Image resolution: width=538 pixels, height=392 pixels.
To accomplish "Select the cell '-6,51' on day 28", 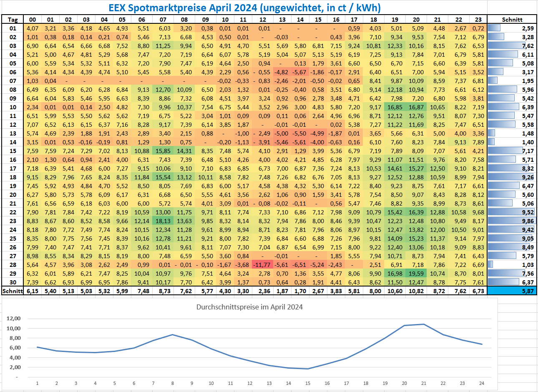I will tap(300, 265).
